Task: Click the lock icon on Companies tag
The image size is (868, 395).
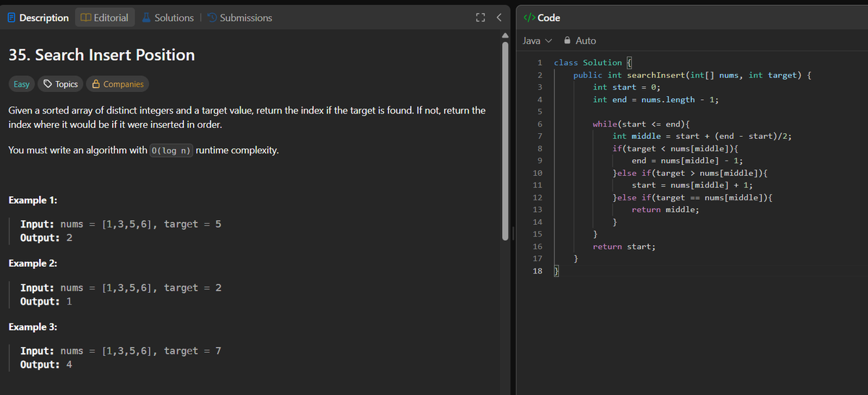Action: [x=95, y=84]
